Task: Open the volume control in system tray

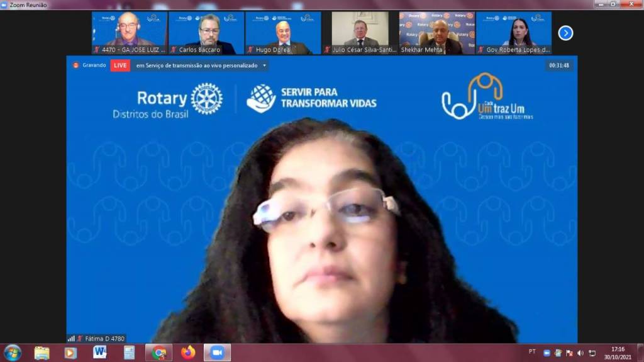Action: coord(580,353)
